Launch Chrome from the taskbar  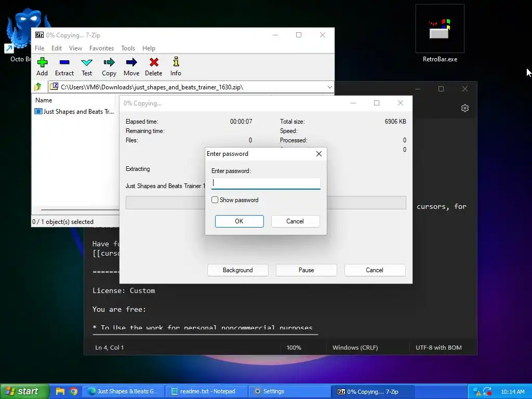[73, 391]
